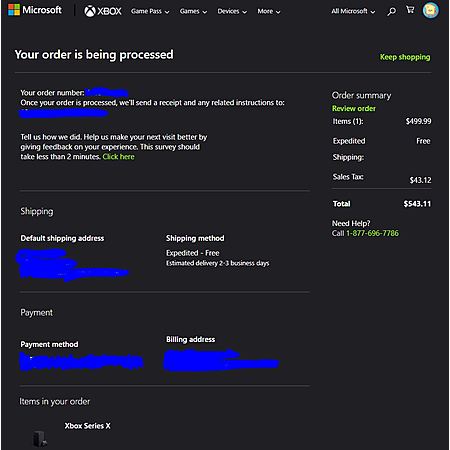Click the 'Total' label in order summary
Viewport: 450px width, 450px height.
pyautogui.click(x=341, y=204)
